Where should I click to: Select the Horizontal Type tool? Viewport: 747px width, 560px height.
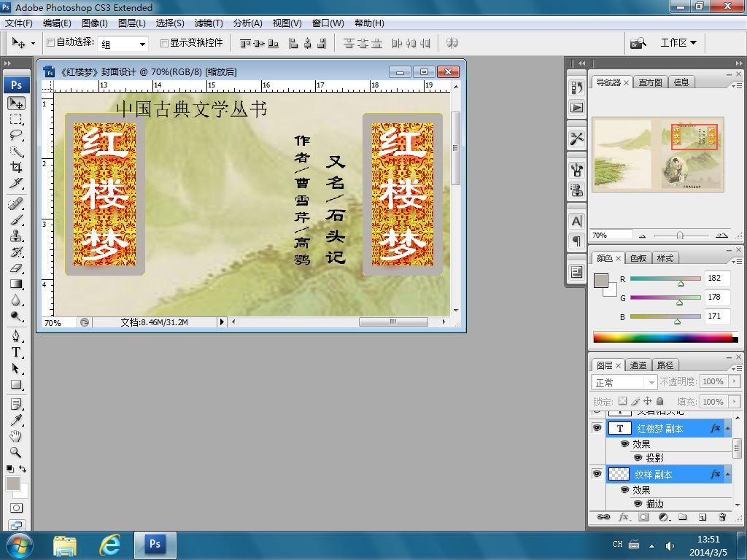pyautogui.click(x=16, y=353)
